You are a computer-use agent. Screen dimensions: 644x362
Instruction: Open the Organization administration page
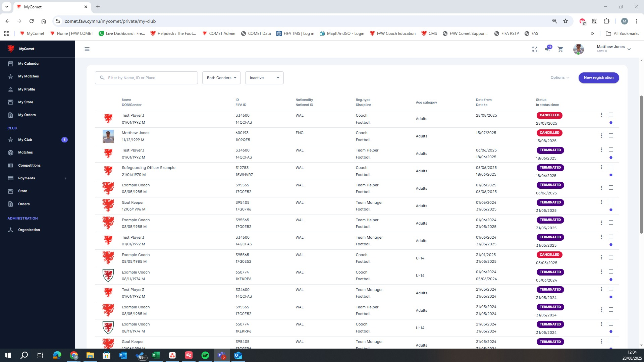[29, 230]
